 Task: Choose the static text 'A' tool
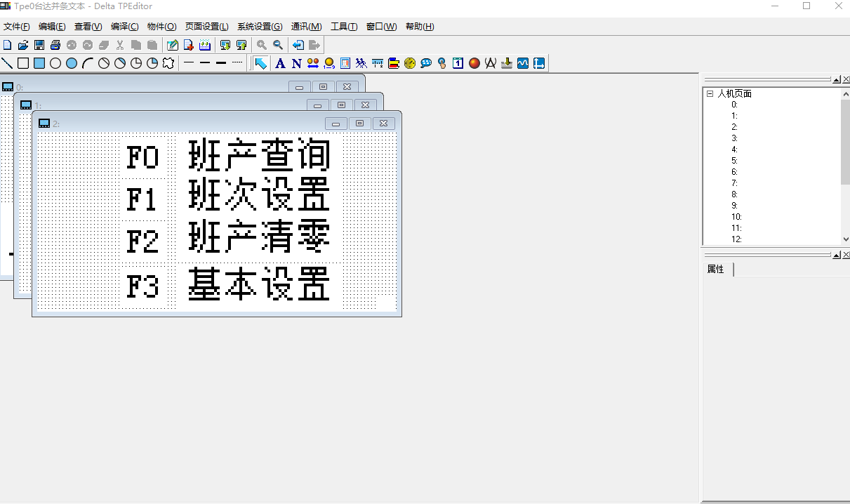click(x=280, y=63)
